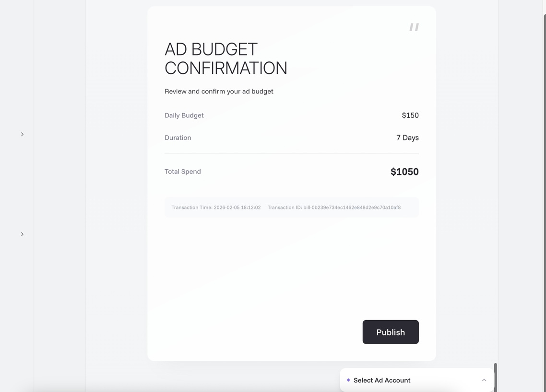
Task: Select the Total Spend label
Action: 183,172
